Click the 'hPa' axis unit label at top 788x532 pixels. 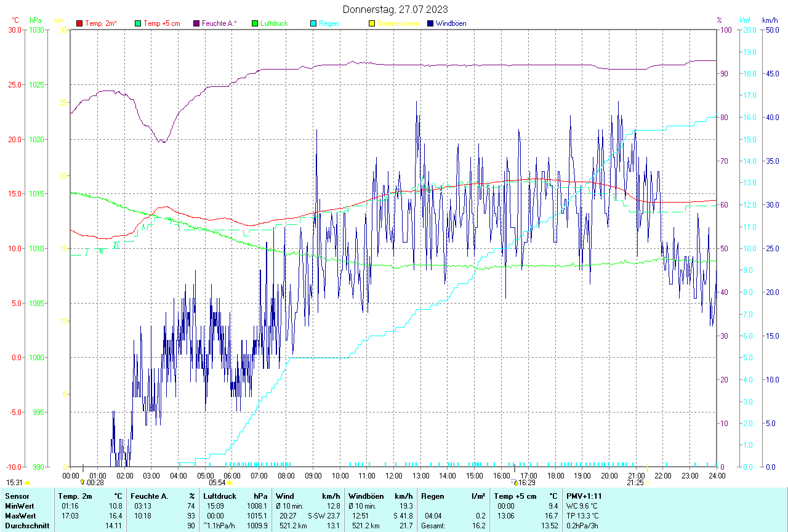tap(36, 20)
